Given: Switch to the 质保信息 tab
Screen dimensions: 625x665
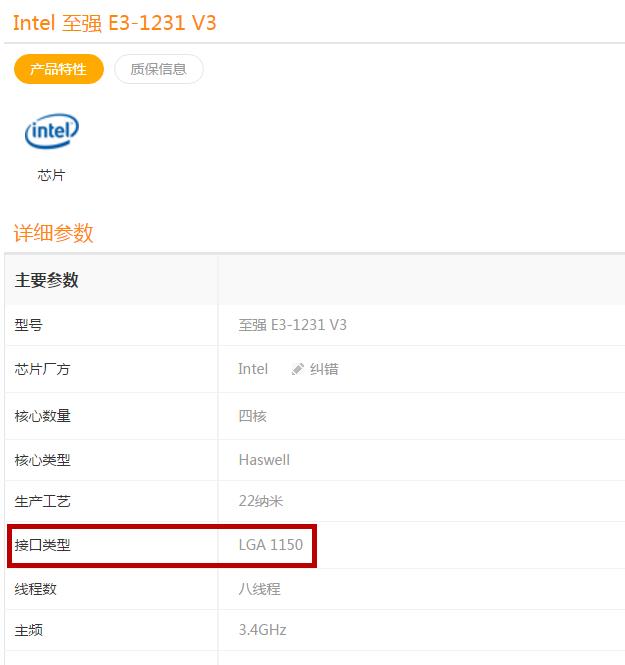Looking at the screenshot, I should point(159,69).
